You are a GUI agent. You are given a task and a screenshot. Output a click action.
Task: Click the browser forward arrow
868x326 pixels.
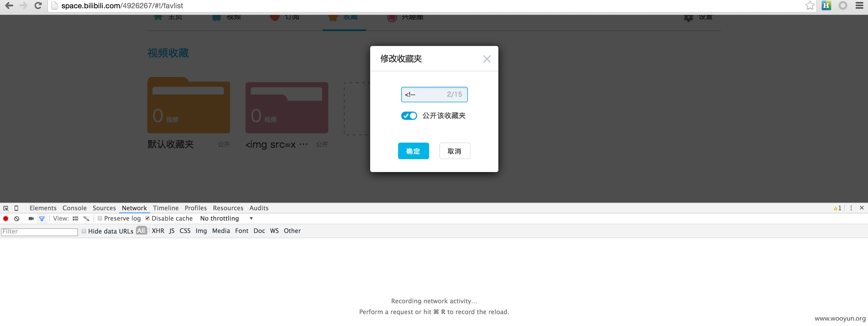(23, 6)
